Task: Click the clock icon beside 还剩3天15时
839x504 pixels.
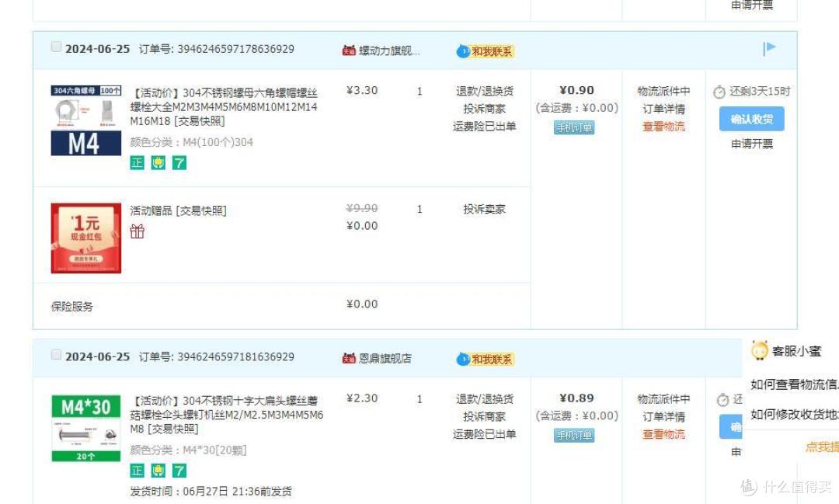Action: point(719,92)
